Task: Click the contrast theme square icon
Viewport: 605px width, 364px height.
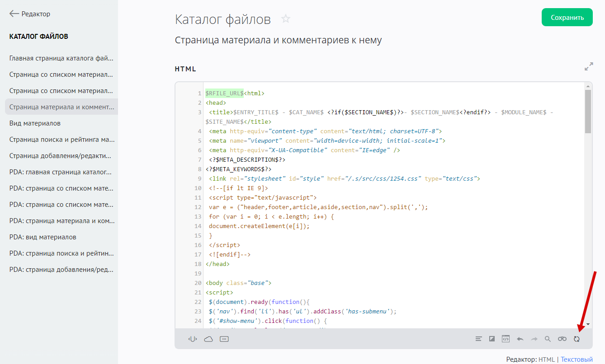Action: pyautogui.click(x=492, y=339)
